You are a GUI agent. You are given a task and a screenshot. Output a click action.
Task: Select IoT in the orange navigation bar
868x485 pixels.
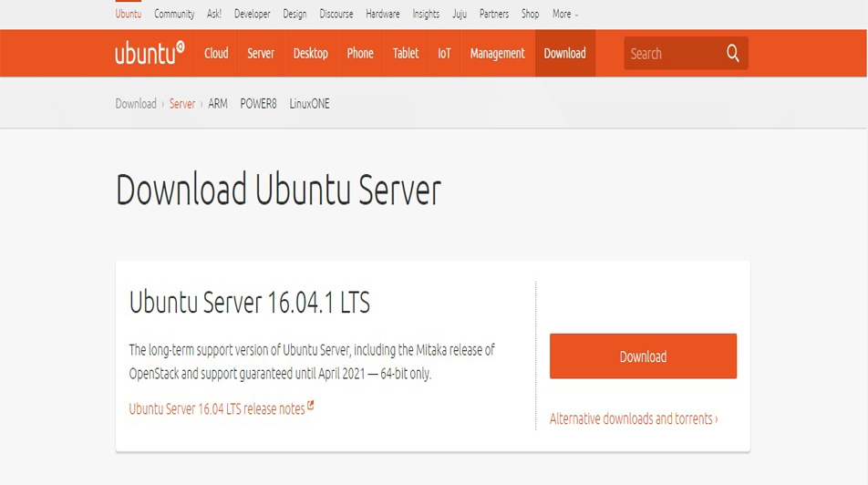coord(444,54)
